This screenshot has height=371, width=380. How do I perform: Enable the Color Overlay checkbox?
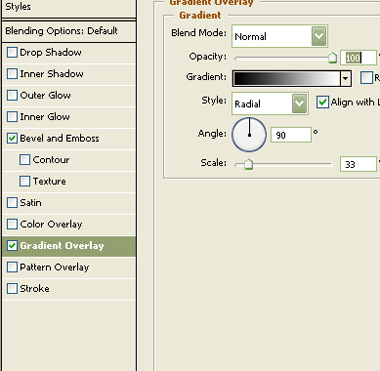pyautogui.click(x=12, y=224)
